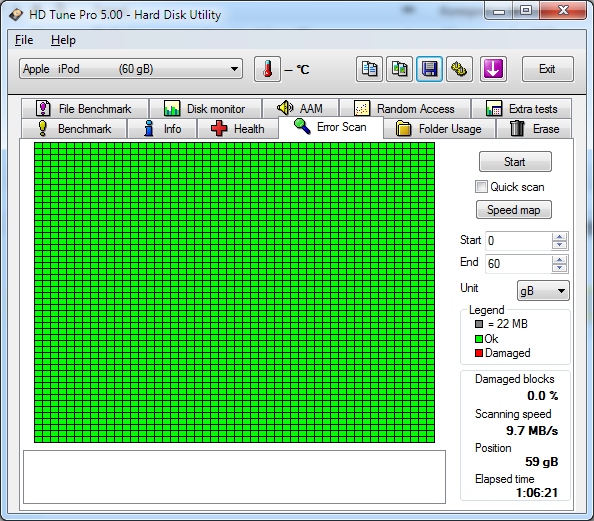
Task: Click the Speed map button
Action: (514, 210)
